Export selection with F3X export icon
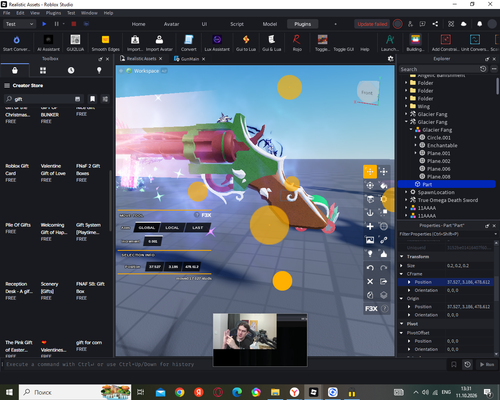500x400 pixels. [384, 281]
